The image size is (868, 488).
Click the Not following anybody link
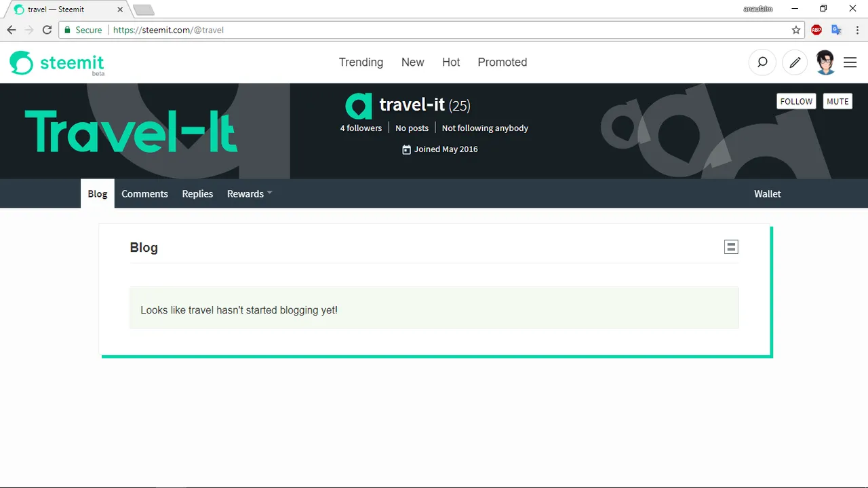point(485,128)
